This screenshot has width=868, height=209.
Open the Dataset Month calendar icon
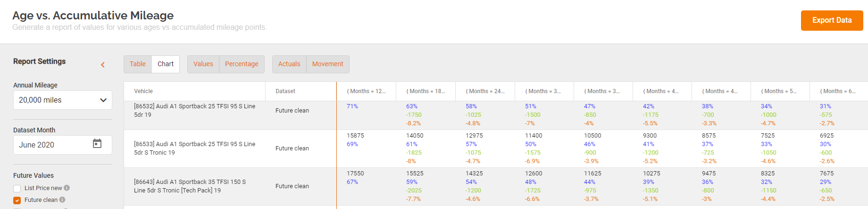coord(97,143)
